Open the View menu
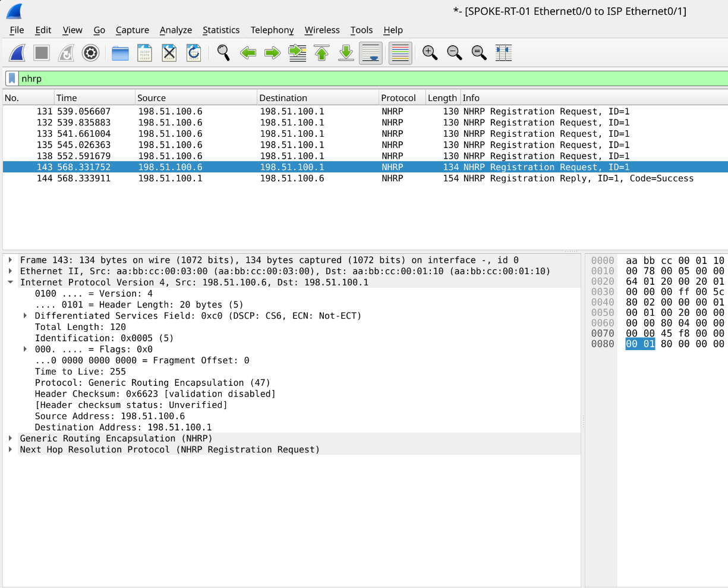Image resolution: width=728 pixels, height=588 pixels. (x=73, y=30)
